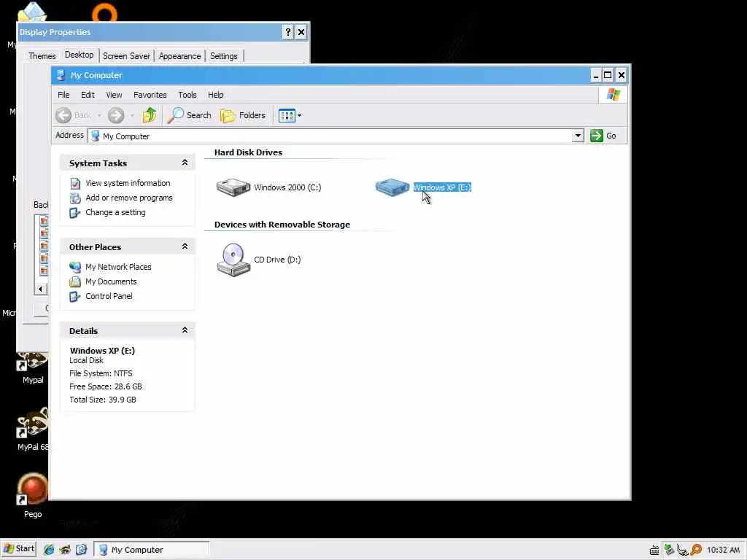Open the Views toolbar icon
Image resolution: width=747 pixels, height=560 pixels.
click(x=287, y=115)
